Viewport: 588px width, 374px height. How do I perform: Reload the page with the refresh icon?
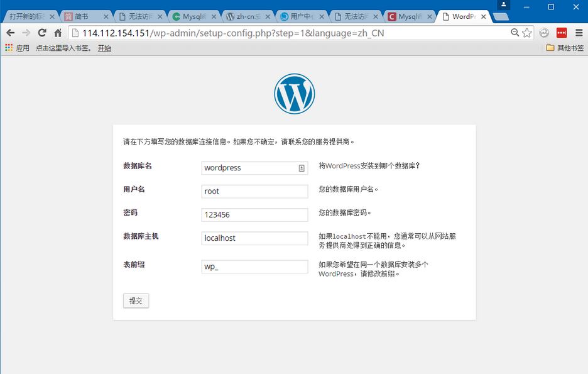click(x=42, y=33)
